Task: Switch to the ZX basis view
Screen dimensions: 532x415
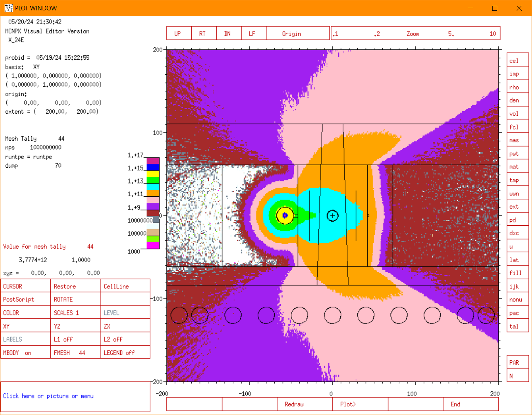Action: [x=125, y=326]
